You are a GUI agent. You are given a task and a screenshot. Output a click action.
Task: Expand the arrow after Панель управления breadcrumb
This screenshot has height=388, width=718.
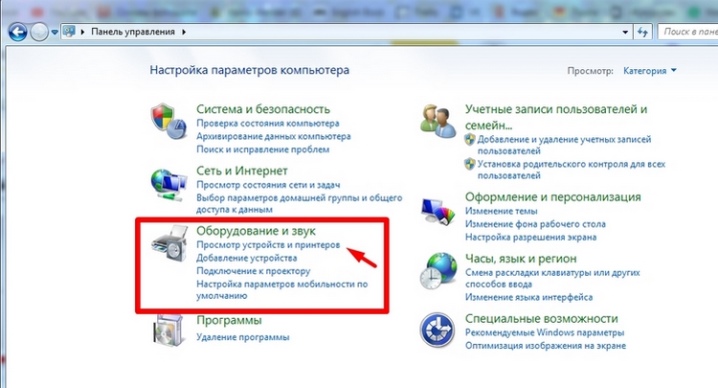point(184,32)
